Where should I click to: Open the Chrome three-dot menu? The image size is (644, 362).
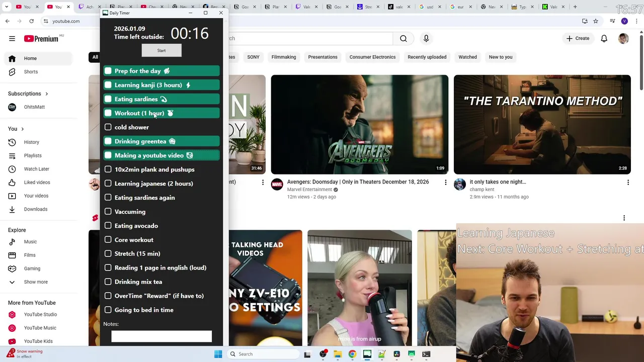[636, 21]
